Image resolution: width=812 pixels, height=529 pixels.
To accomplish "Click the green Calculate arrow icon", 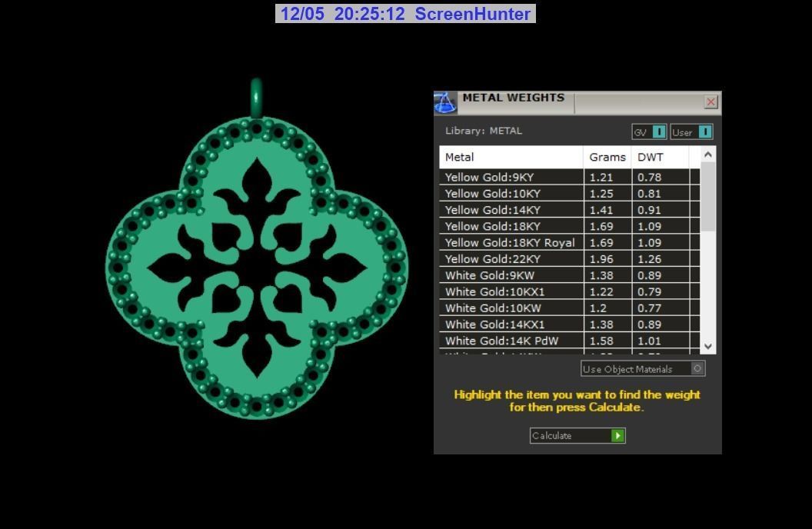I will (617, 436).
